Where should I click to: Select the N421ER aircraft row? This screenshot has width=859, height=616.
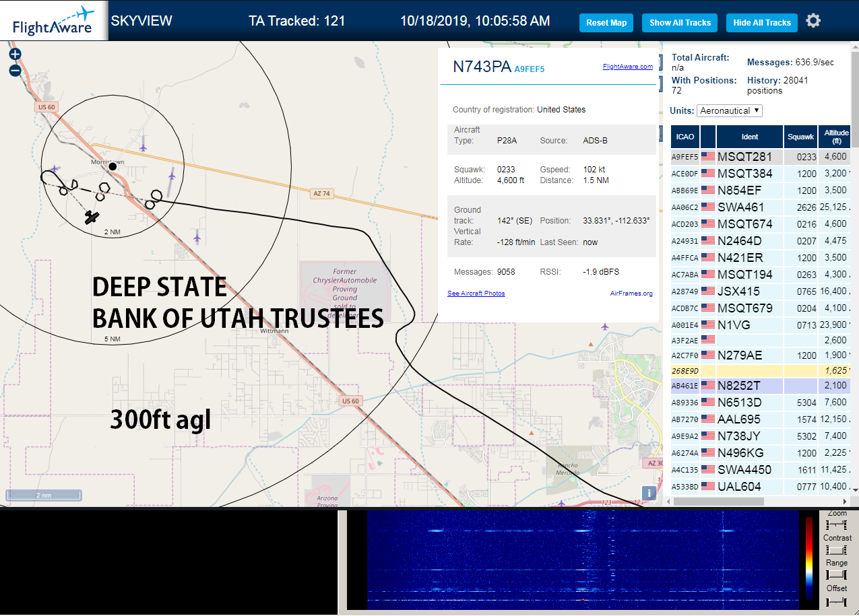pos(760,257)
